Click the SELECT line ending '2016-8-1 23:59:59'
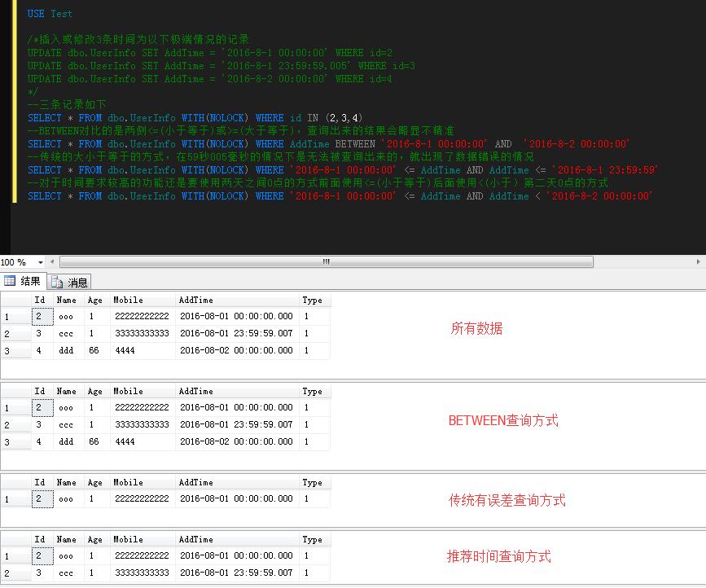Image resolution: width=706 pixels, height=588 pixels. click(x=343, y=170)
